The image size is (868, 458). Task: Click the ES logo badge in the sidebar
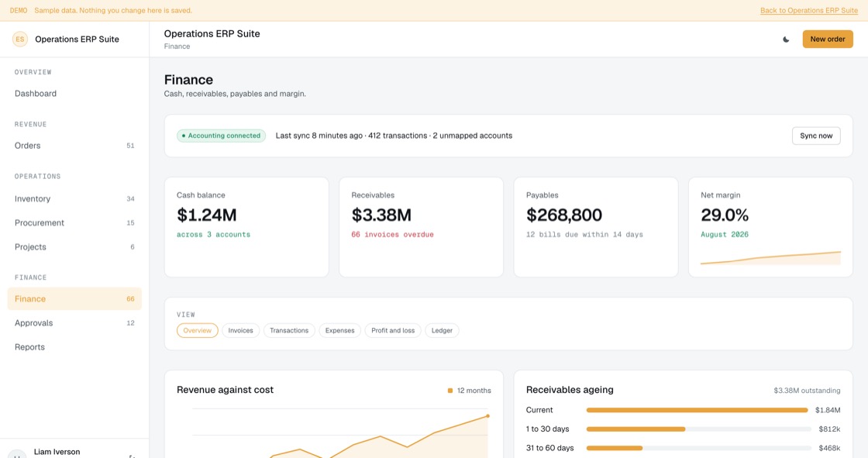(20, 40)
